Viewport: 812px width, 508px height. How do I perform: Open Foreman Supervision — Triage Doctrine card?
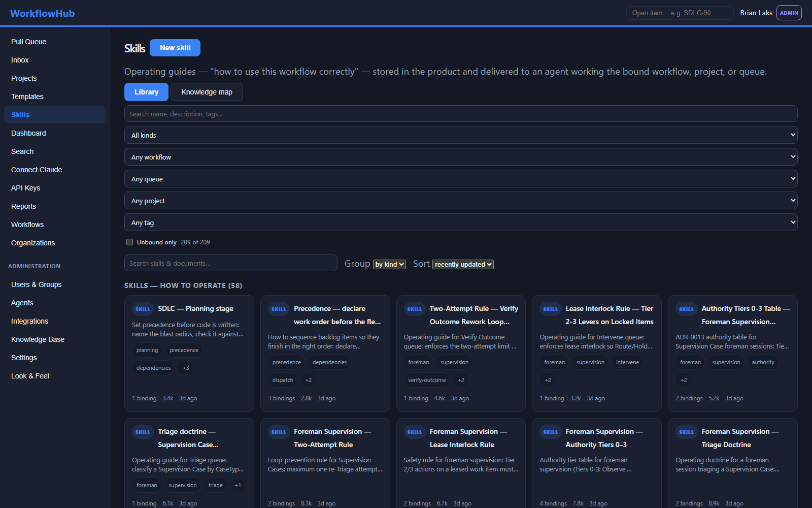(x=733, y=462)
